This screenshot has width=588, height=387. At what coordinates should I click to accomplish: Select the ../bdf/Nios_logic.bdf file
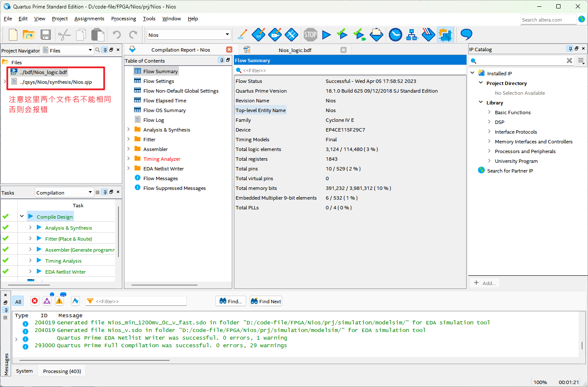point(43,72)
